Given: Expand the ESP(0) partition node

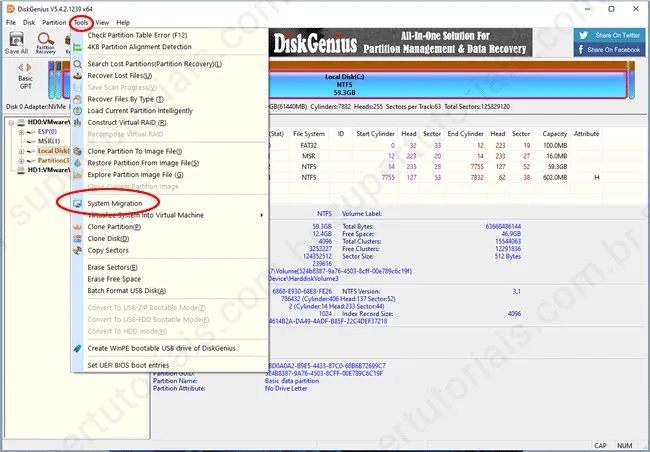Looking at the screenshot, I should click(x=21, y=132).
